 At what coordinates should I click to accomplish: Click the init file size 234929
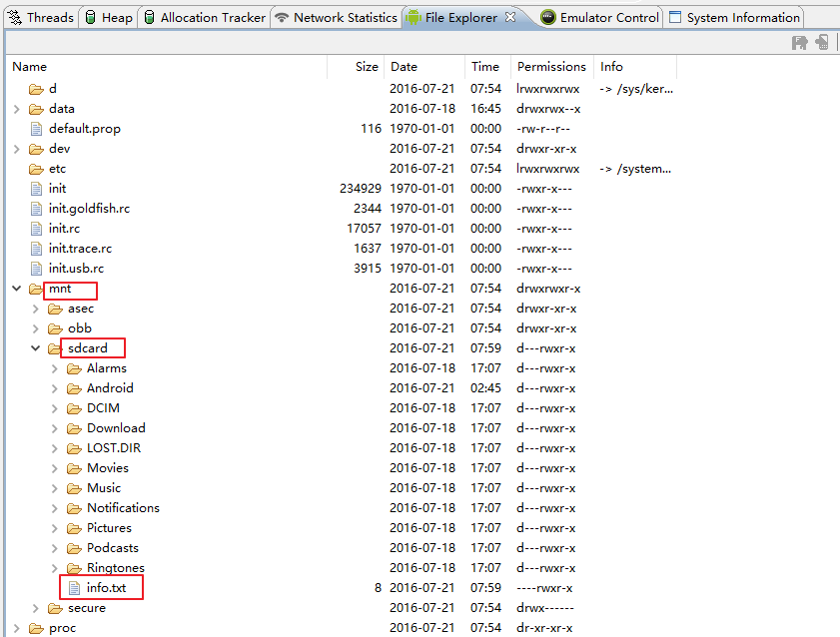(361, 189)
